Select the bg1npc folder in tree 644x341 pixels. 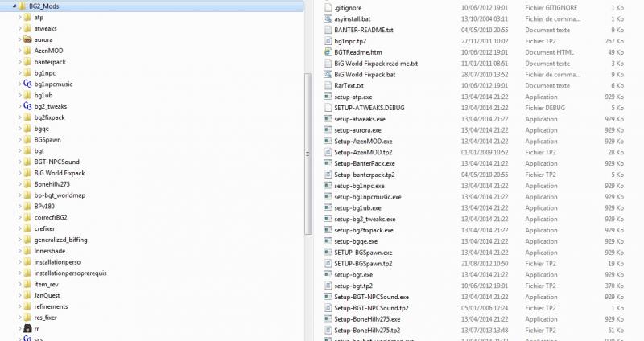click(x=45, y=73)
